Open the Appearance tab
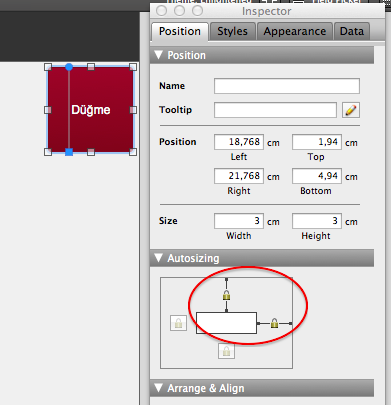The width and height of the screenshot is (391, 405). [295, 31]
